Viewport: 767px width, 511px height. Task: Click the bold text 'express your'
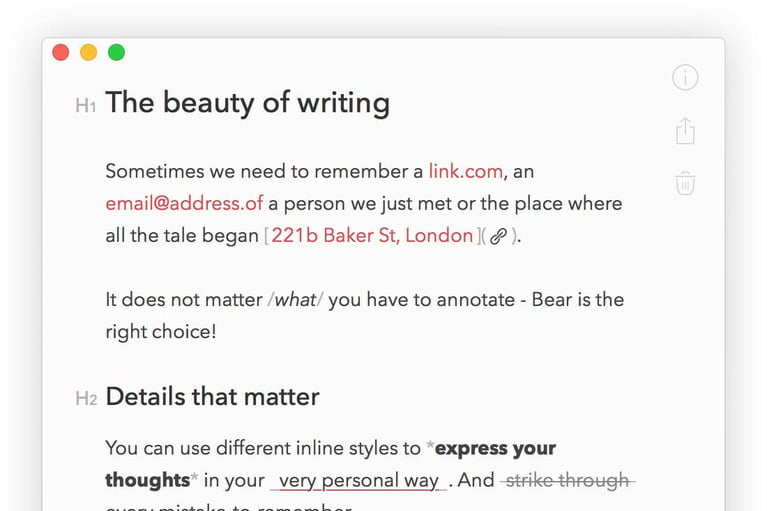pyautogui.click(x=496, y=448)
